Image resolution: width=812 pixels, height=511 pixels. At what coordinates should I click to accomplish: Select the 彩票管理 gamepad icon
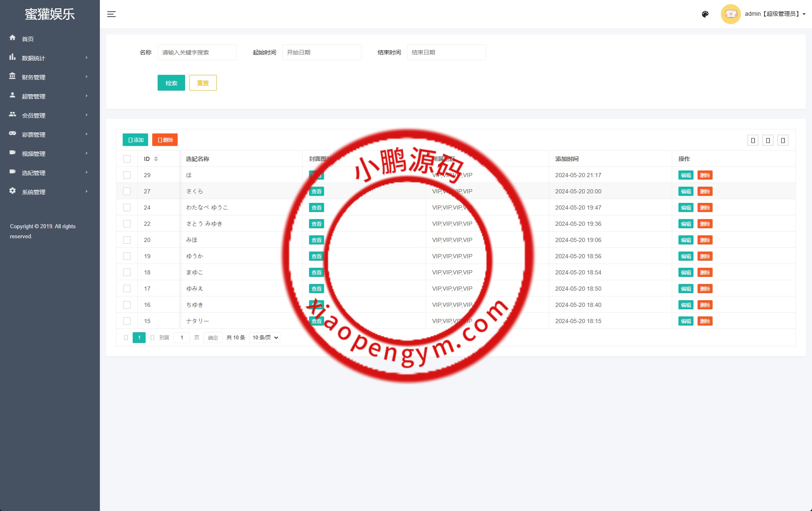click(x=12, y=134)
